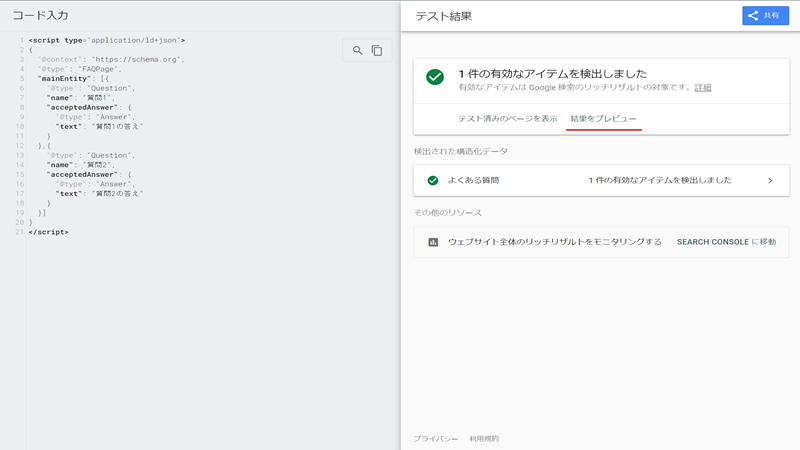Click the "name": "質問1" code line
This screenshot has width=800, height=450.
click(81, 98)
